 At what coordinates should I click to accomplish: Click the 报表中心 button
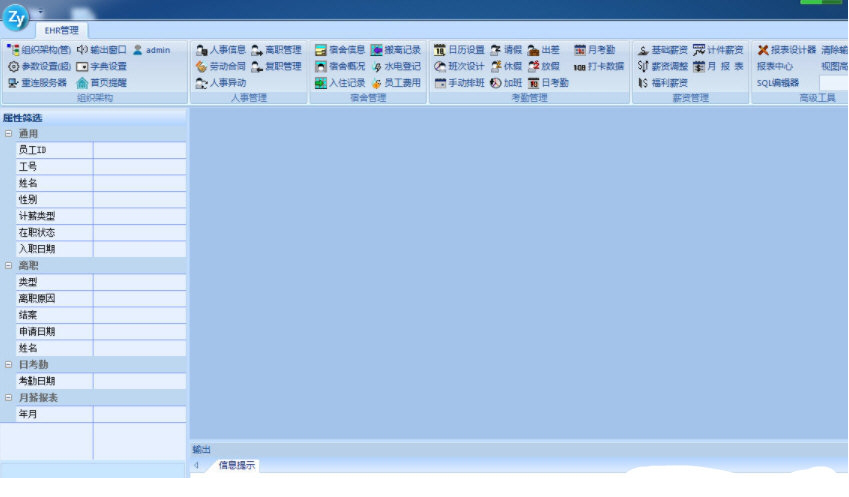(775, 66)
